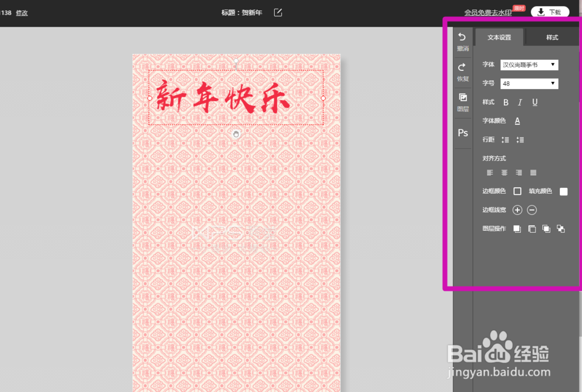Click the download (下载) button
582x392 pixels.
[550, 12]
